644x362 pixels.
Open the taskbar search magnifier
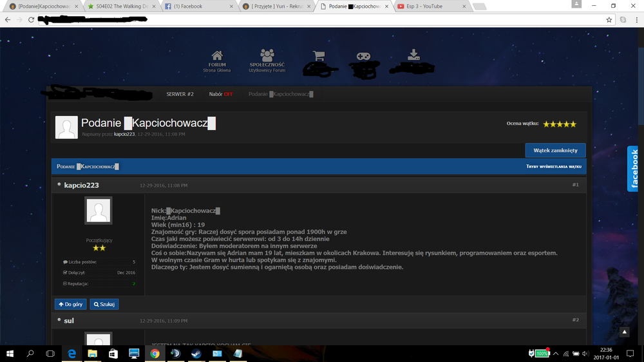30,354
